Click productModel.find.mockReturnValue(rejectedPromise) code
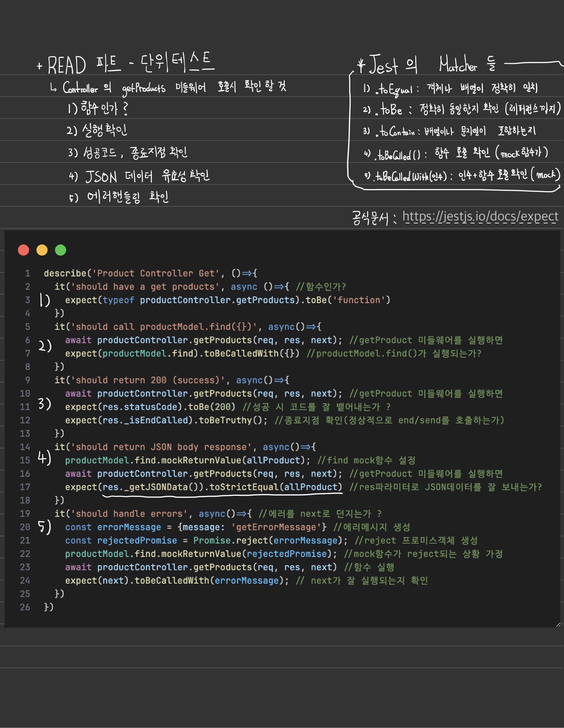 (201, 554)
